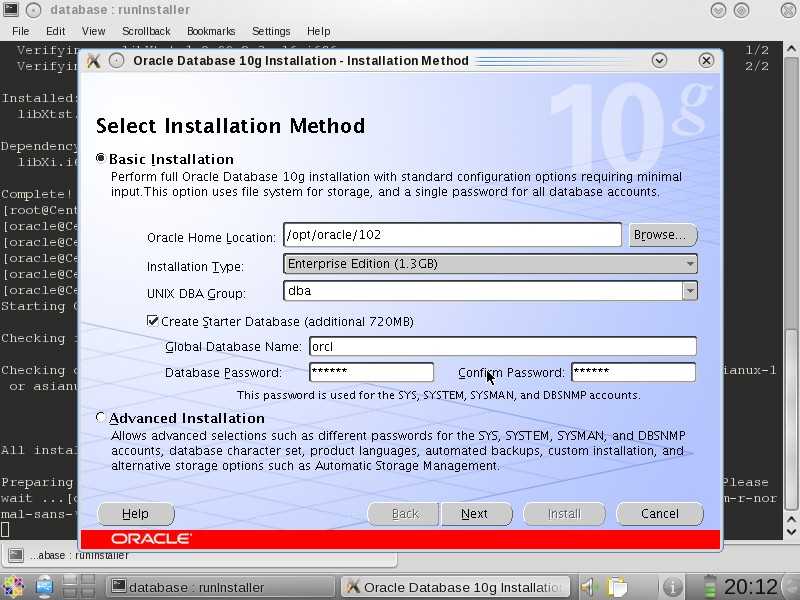Focus the Database Password field
This screenshot has height=600, width=800.
tap(371, 372)
